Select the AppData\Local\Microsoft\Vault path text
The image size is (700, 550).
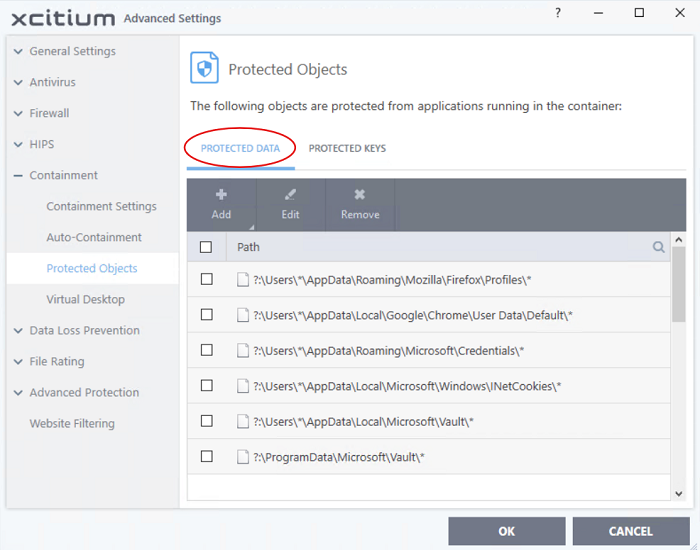(x=363, y=421)
